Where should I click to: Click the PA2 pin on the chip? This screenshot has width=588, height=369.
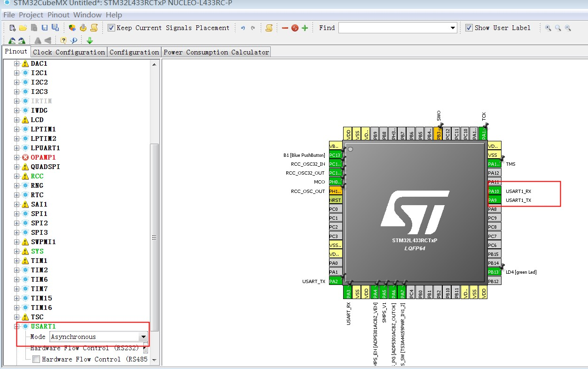click(x=336, y=281)
